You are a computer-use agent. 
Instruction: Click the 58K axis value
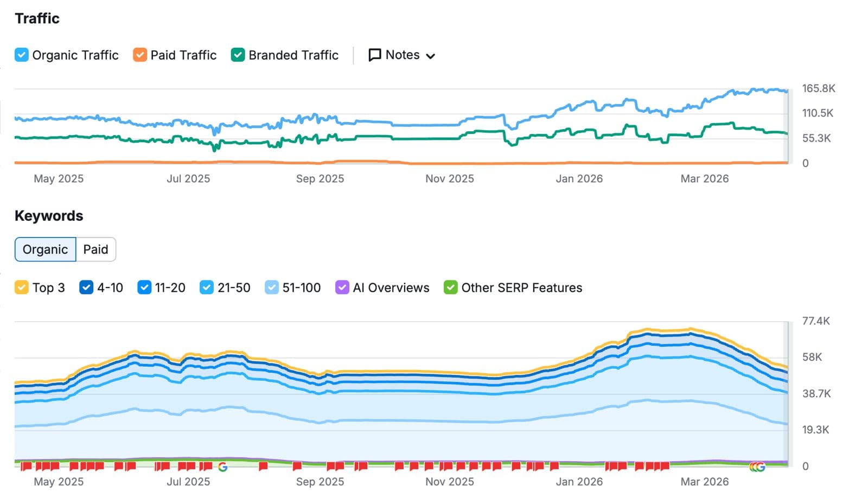pyautogui.click(x=812, y=358)
